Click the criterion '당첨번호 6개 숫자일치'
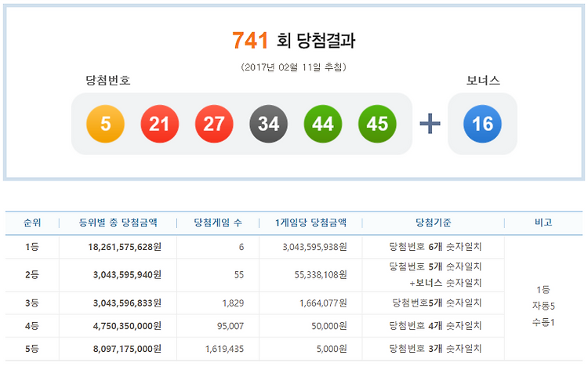The image size is (588, 366). pos(435,247)
